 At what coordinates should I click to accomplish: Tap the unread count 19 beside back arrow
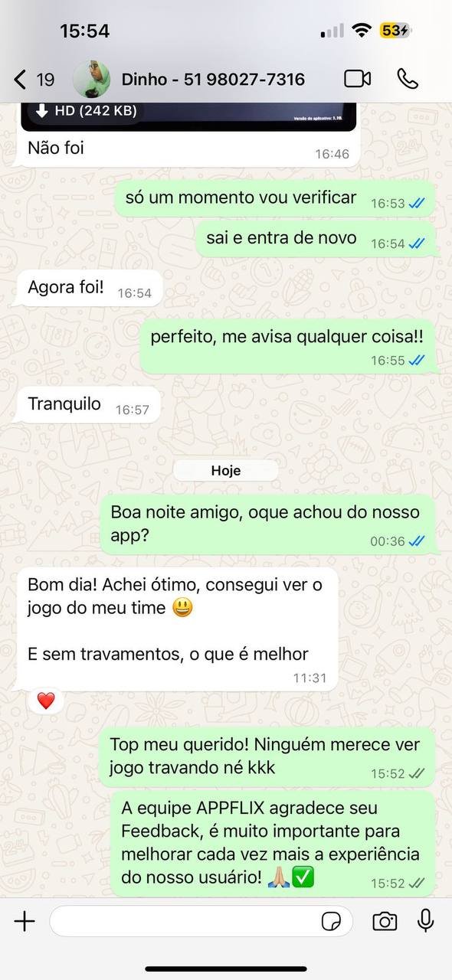(45, 79)
